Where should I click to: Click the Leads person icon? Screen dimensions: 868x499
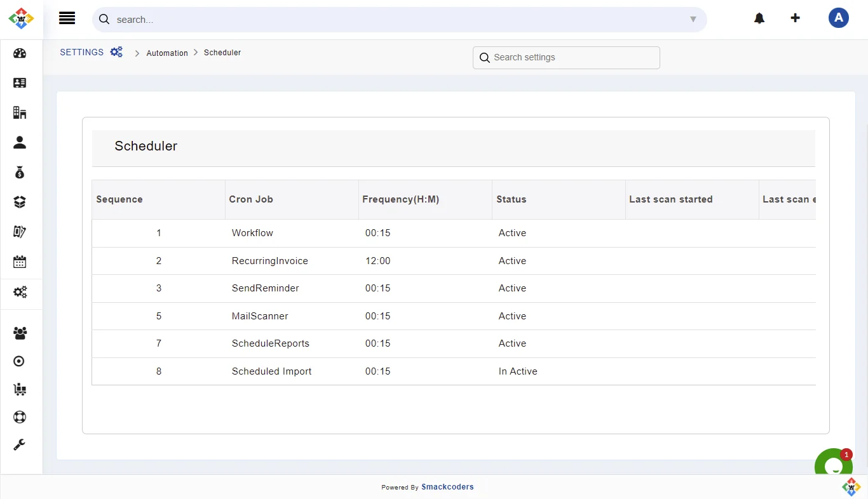pyautogui.click(x=19, y=142)
